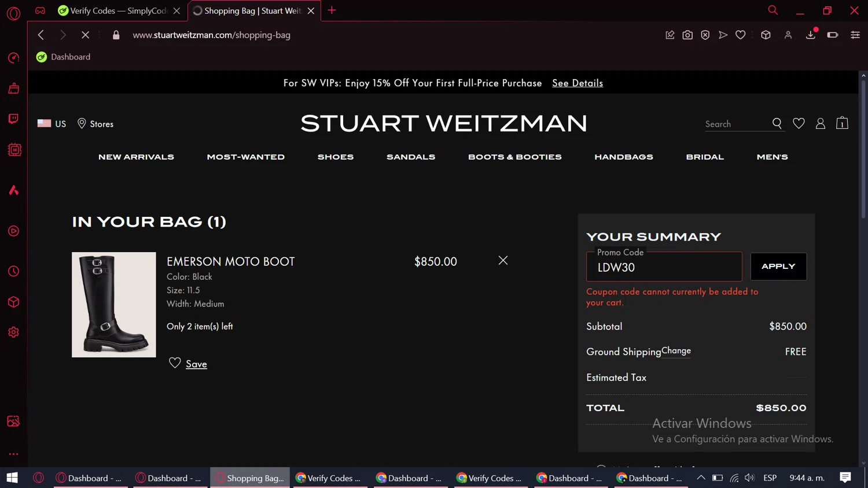Open Stuart Weitzman wishlist heart icon
This screenshot has width=868, height=488.
pyautogui.click(x=799, y=123)
